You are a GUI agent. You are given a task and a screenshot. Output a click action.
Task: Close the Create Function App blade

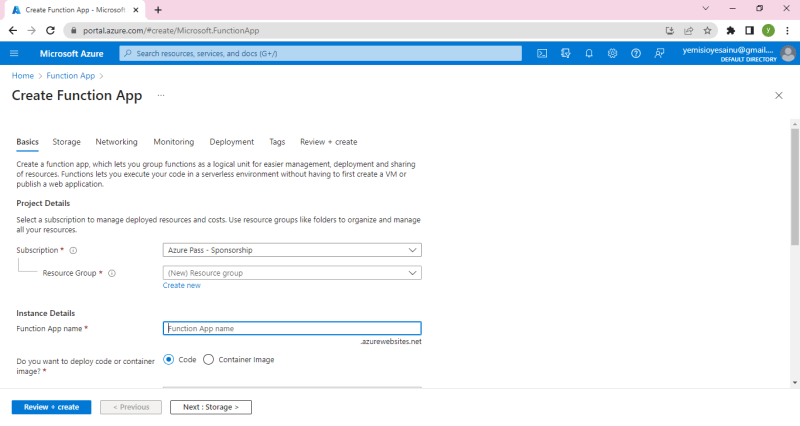tap(779, 95)
